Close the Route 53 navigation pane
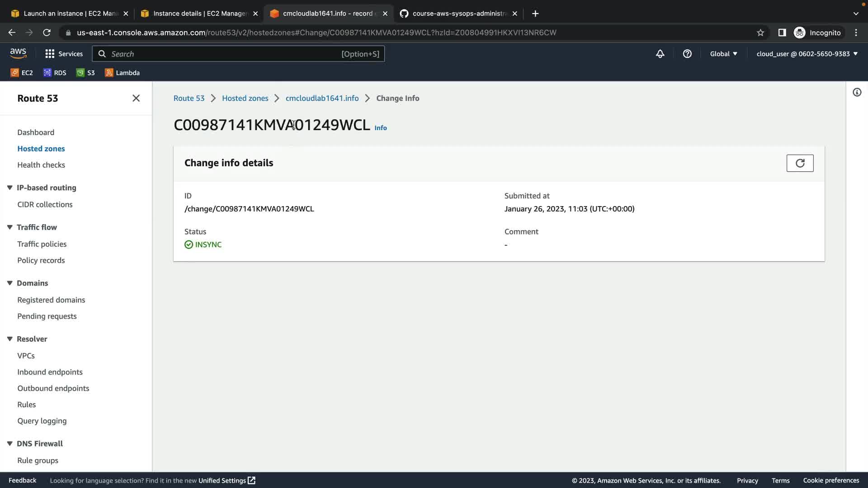 coord(136,98)
